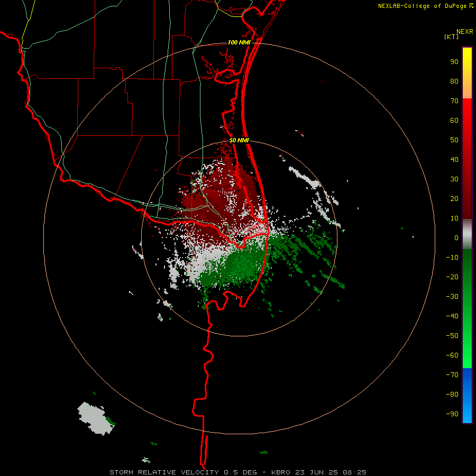Image resolution: width=476 pixels, height=476 pixels.
Task: Select the "-50" scale value
Action: [452, 336]
